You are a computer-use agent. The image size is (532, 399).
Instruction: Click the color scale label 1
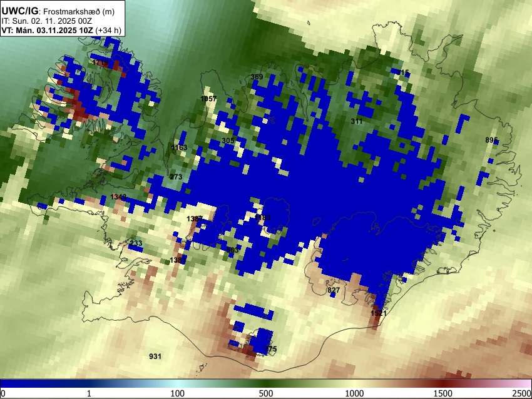click(89, 393)
